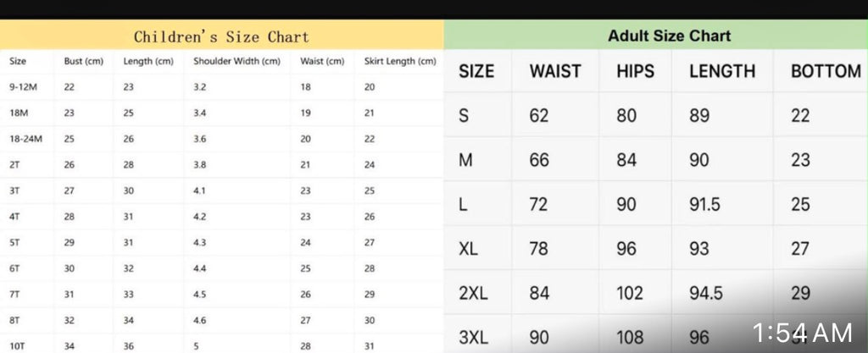This screenshot has width=868, height=353.
Task: Select the BOTTOM column header
Action: (x=826, y=71)
